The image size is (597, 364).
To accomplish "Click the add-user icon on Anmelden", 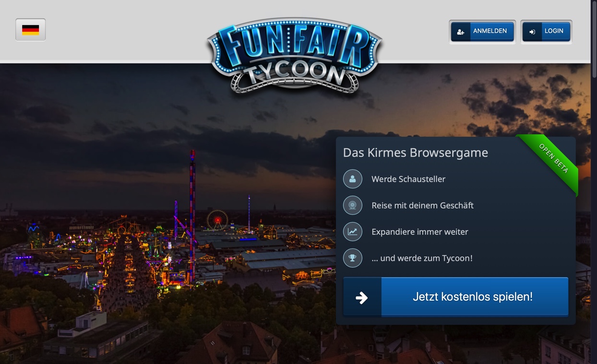I will 461,32.
